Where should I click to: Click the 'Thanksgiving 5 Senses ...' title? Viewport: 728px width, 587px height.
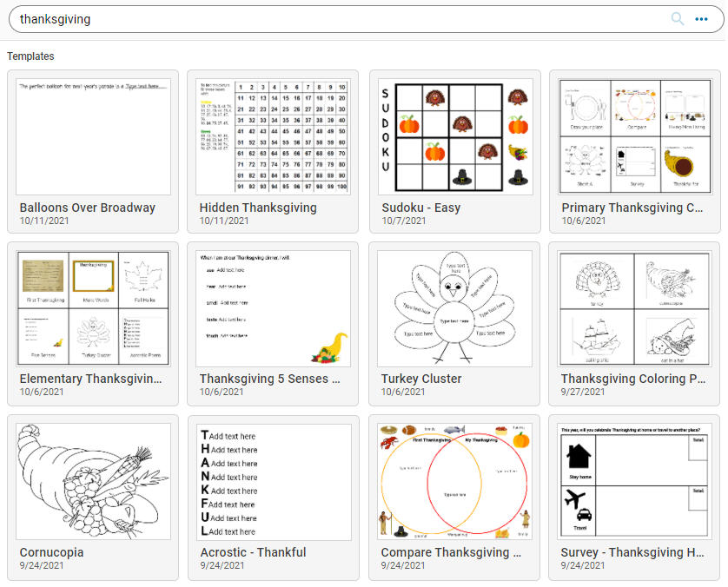[270, 379]
